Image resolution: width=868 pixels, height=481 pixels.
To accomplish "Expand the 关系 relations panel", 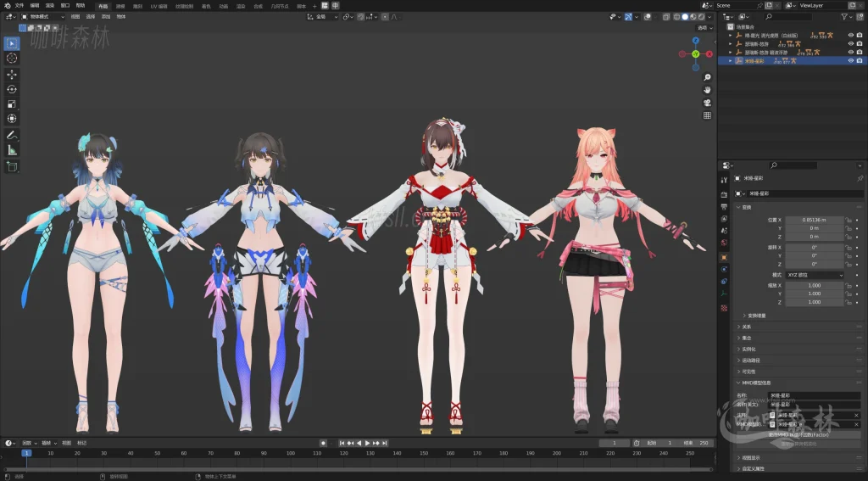I will (746, 327).
